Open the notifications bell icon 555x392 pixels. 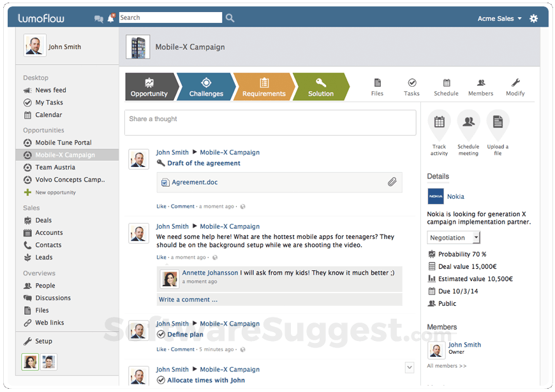111,18
